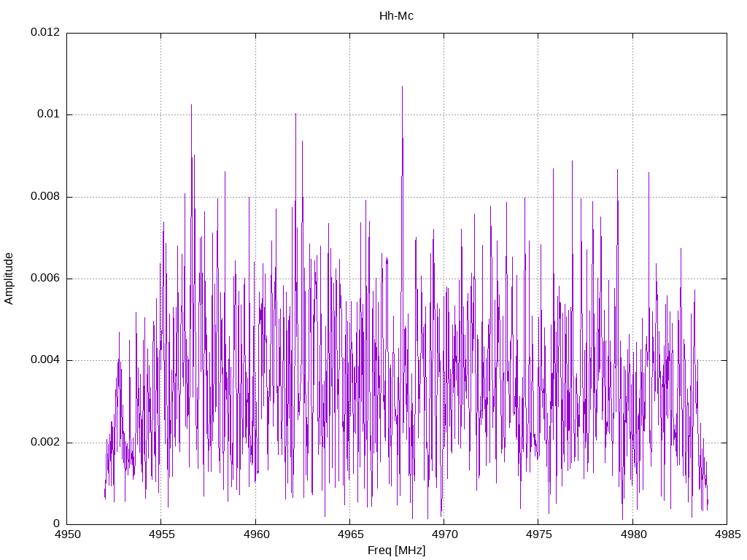Select y-axis tick label 0.008
This screenshot has width=747, height=560.
[x=45, y=196]
